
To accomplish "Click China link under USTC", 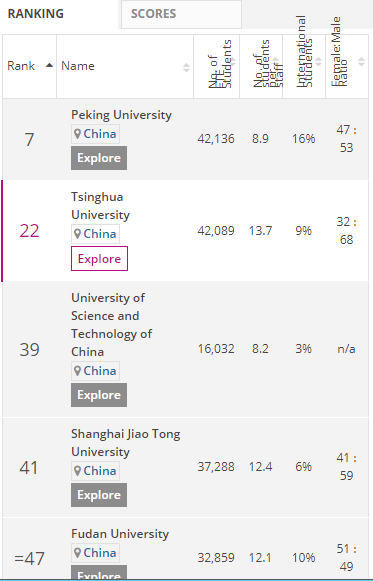I will (x=100, y=371).
